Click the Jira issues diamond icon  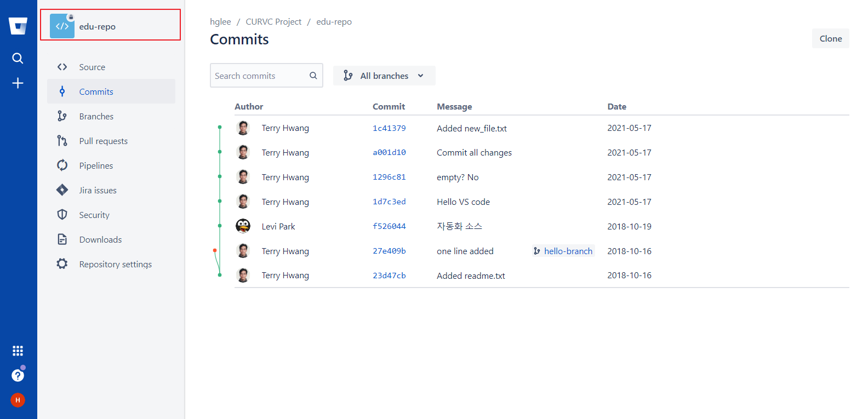pos(62,190)
